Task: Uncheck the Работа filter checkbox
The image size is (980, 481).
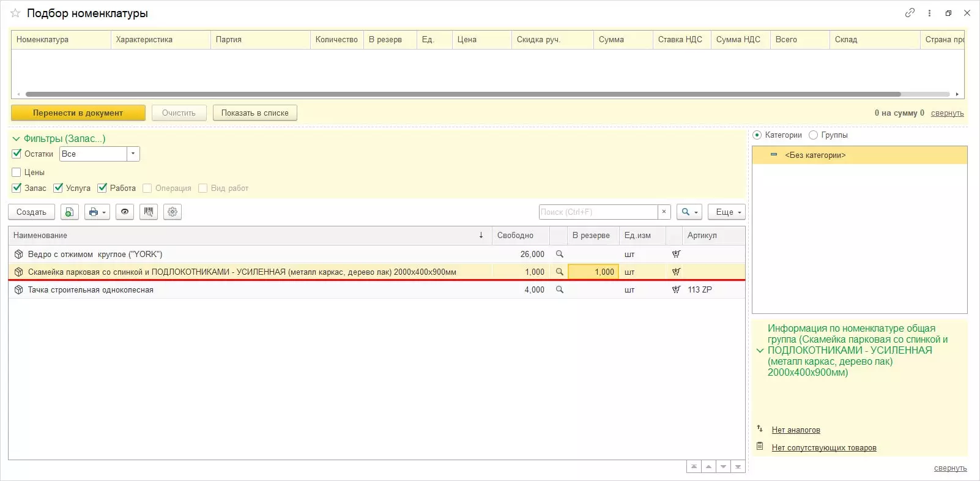Action: tap(102, 188)
